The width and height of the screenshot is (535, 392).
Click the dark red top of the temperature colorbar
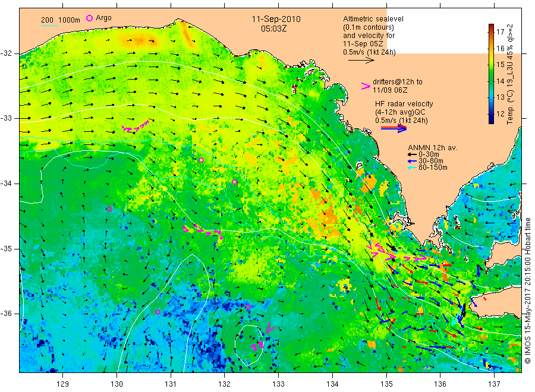pyautogui.click(x=491, y=26)
